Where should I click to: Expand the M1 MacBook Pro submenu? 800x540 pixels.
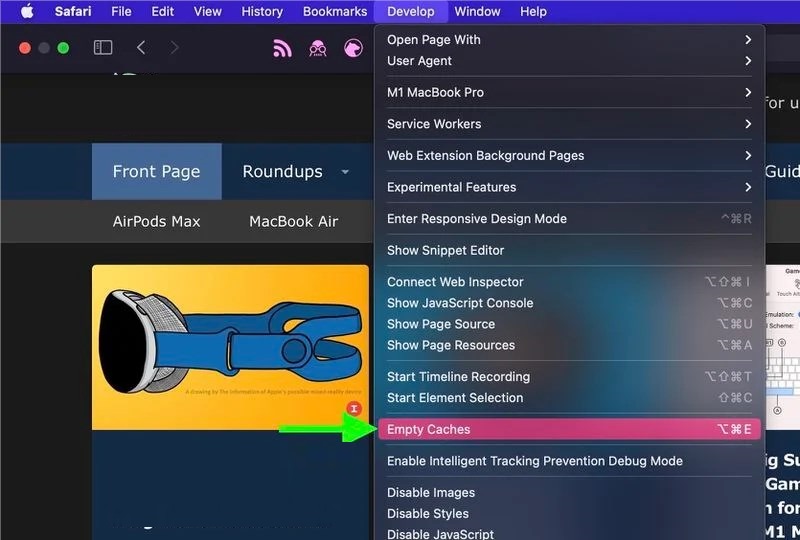click(x=569, y=92)
